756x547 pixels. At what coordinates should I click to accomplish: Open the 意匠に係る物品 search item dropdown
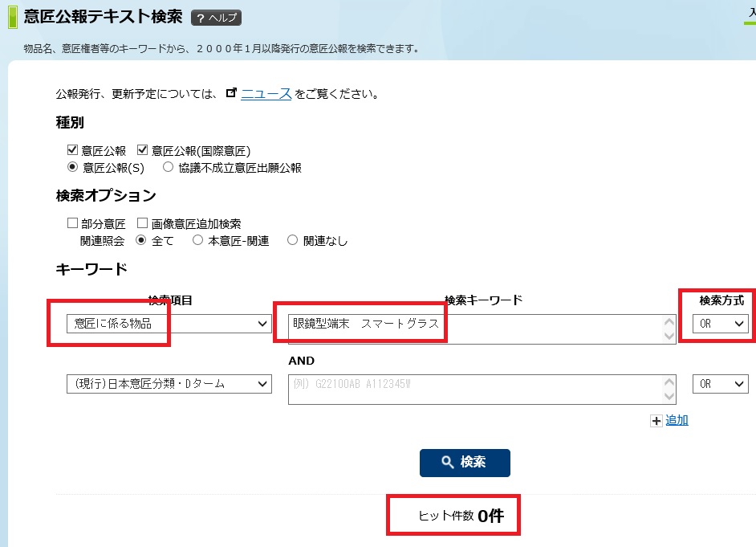click(x=169, y=324)
